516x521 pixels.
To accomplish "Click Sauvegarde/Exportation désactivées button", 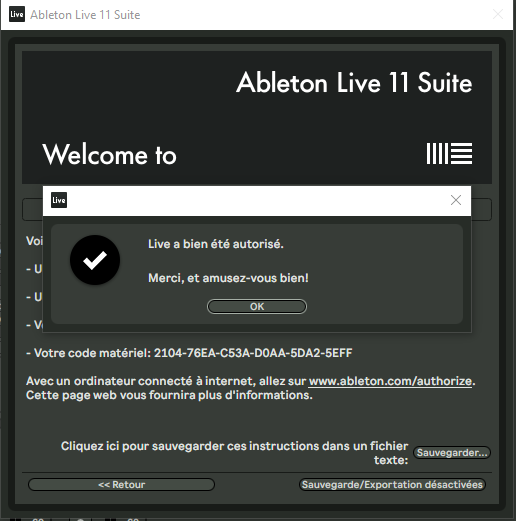I will tap(392, 484).
